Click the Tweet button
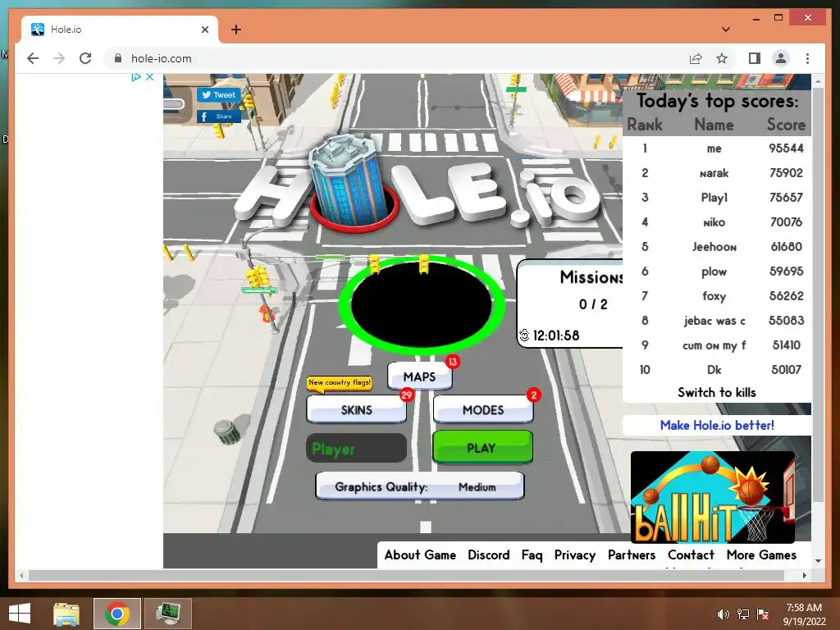Viewport: 840px width, 630px height. point(218,95)
